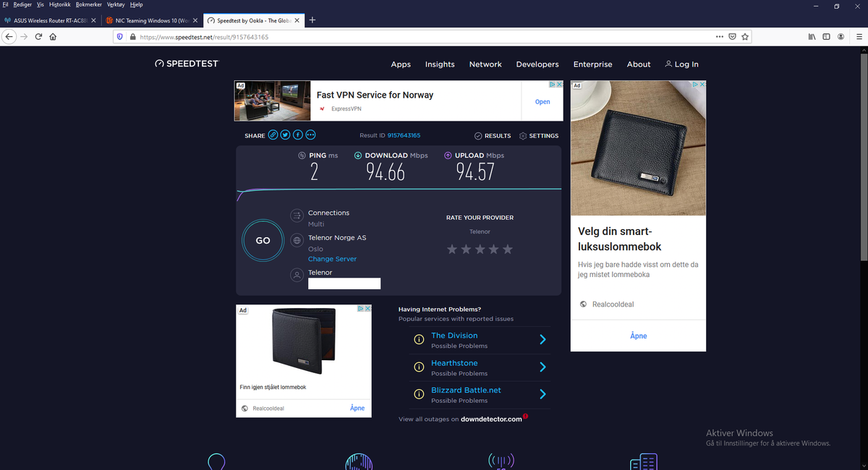Click Åpne on the wallet sidebar ad
The image size is (868, 470).
(638, 336)
